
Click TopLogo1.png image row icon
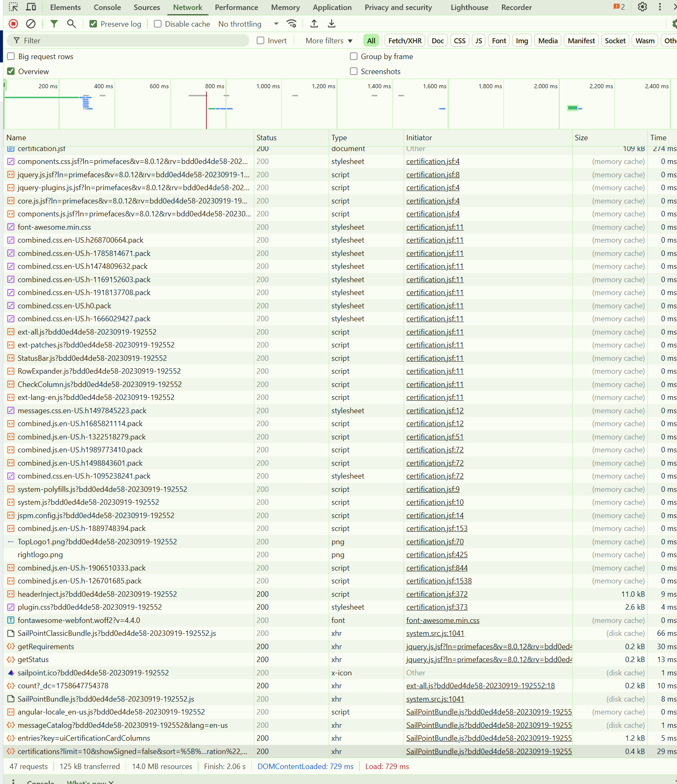(11, 541)
